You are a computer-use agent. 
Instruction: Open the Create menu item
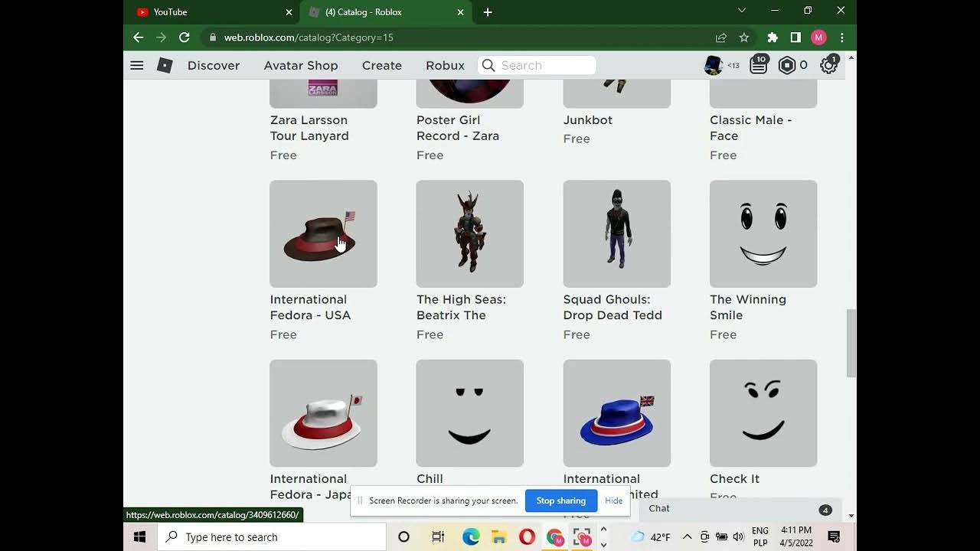(x=382, y=66)
